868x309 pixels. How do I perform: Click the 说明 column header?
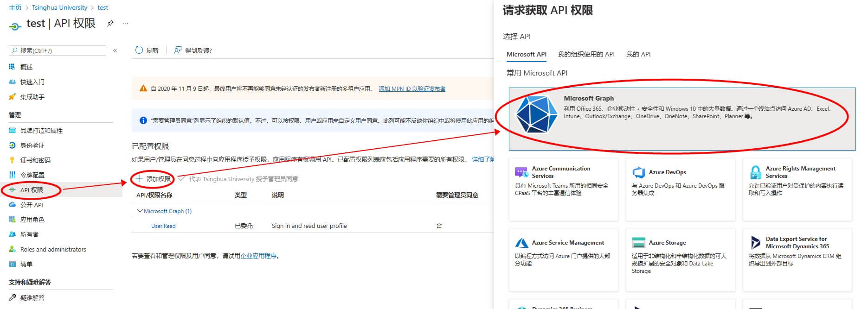click(278, 195)
